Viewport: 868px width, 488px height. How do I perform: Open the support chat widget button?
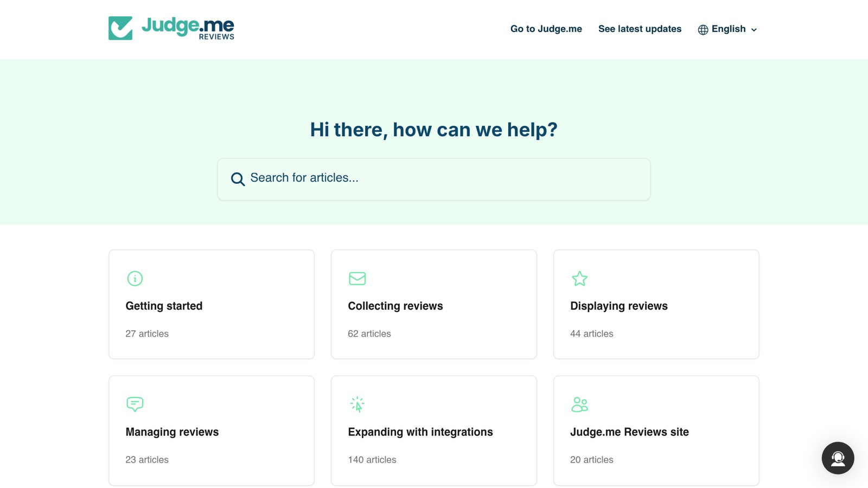[x=838, y=458]
